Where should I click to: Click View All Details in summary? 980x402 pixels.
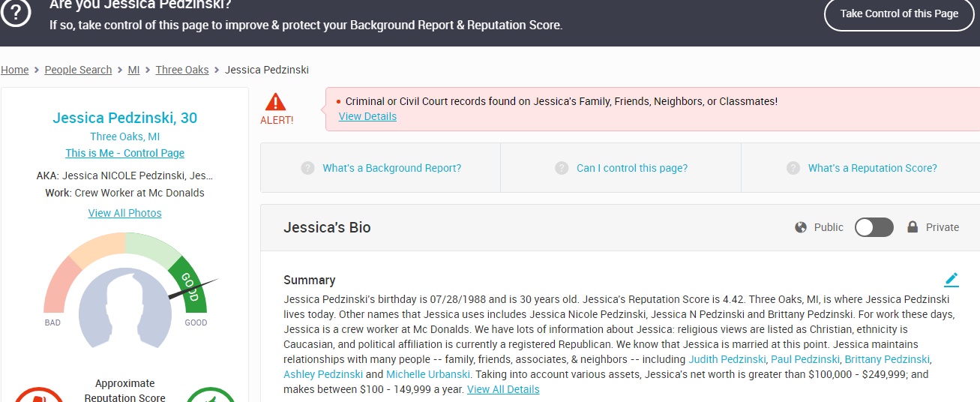(x=503, y=389)
